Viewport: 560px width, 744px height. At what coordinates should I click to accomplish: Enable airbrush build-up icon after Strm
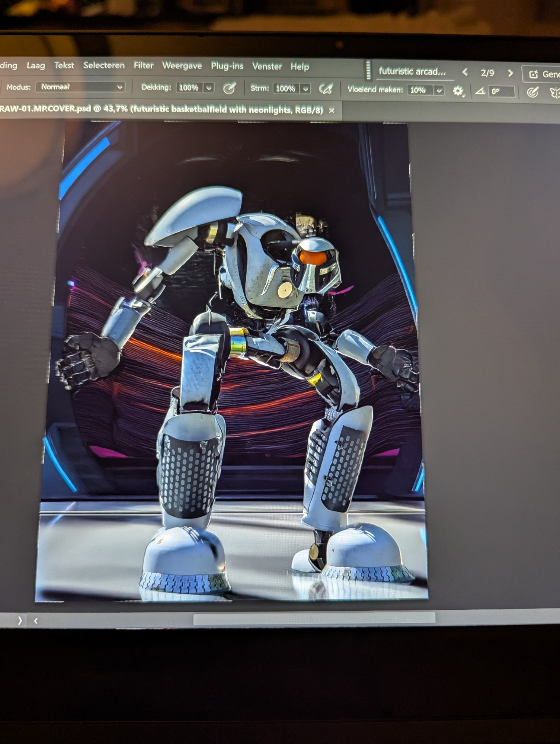(326, 89)
